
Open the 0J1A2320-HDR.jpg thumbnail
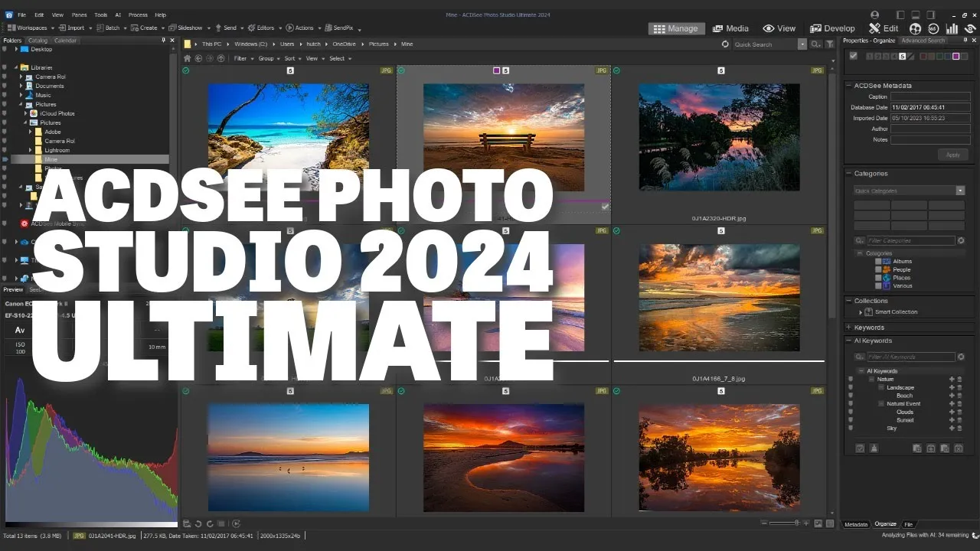coord(719,137)
